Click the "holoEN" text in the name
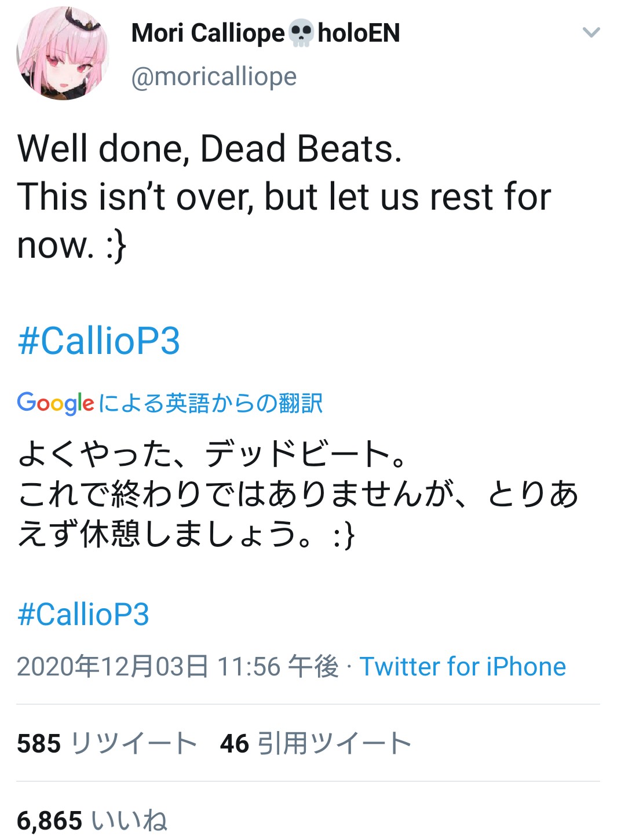 coord(359,33)
